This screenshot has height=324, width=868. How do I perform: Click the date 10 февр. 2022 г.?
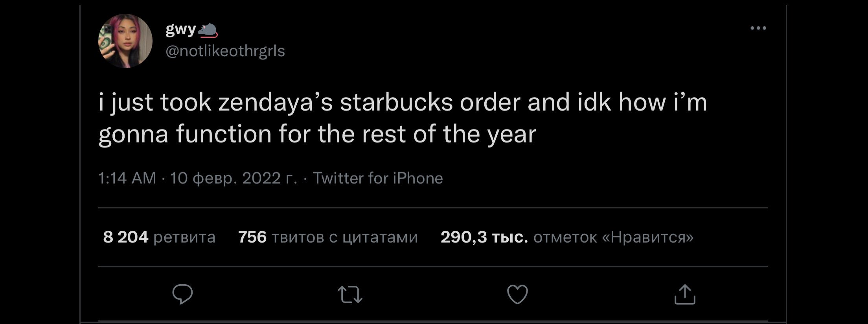tap(234, 178)
